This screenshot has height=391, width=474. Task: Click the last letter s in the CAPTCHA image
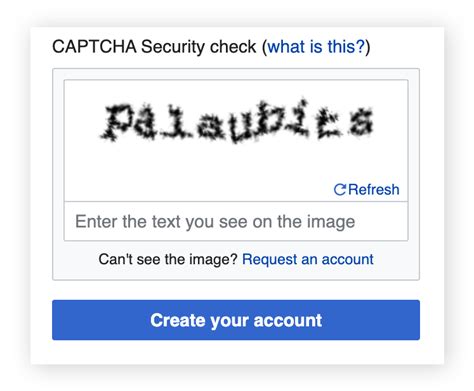pos(361,122)
